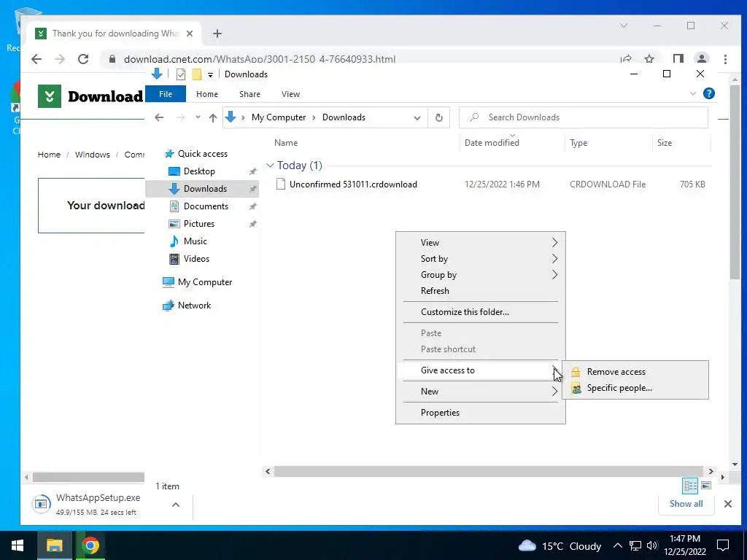The height and width of the screenshot is (560, 747).
Task: Bookmark this page with the star icon
Action: pos(649,59)
